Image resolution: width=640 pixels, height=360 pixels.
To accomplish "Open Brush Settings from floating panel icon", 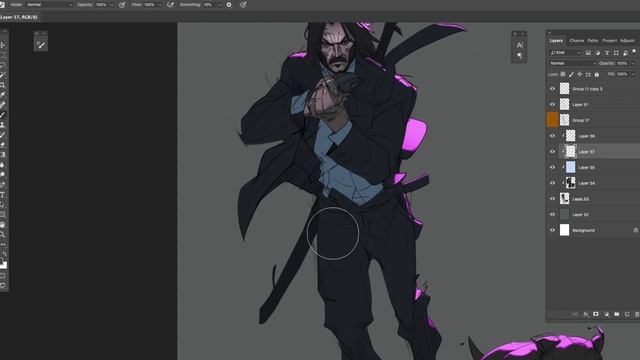I will 40,44.
